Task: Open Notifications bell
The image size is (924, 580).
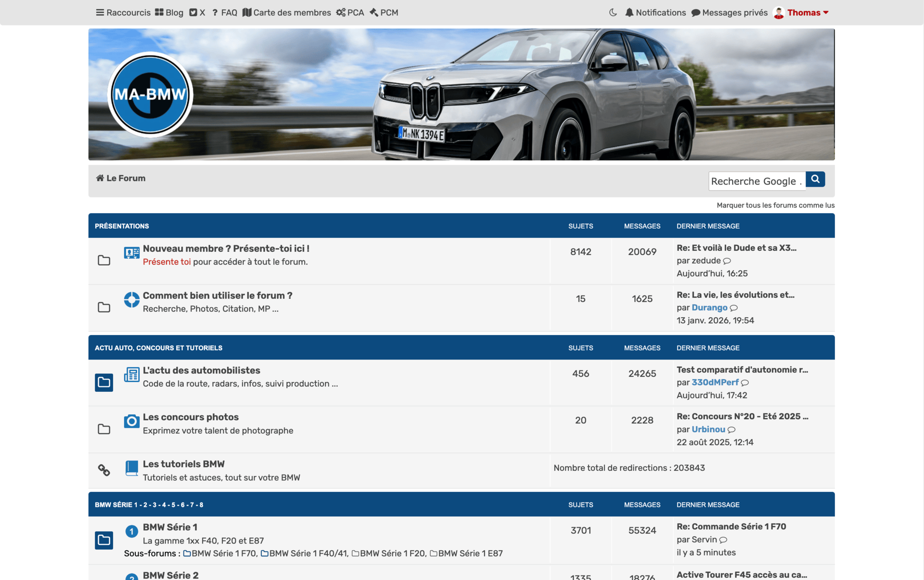Action: tap(655, 13)
